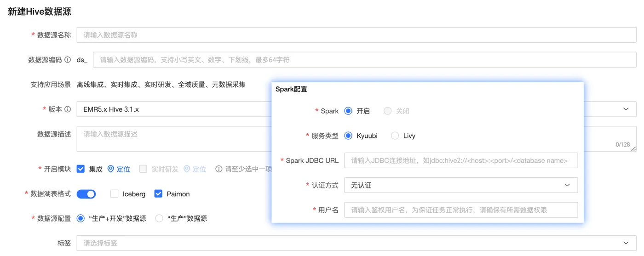Image resolution: width=644 pixels, height=256 pixels.
Task: Select the Livy service type
Action: tap(395, 136)
